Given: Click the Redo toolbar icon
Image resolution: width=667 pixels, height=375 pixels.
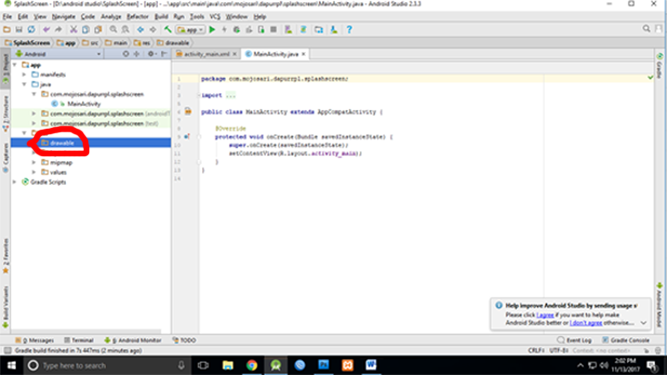Looking at the screenshot, I should point(58,29).
